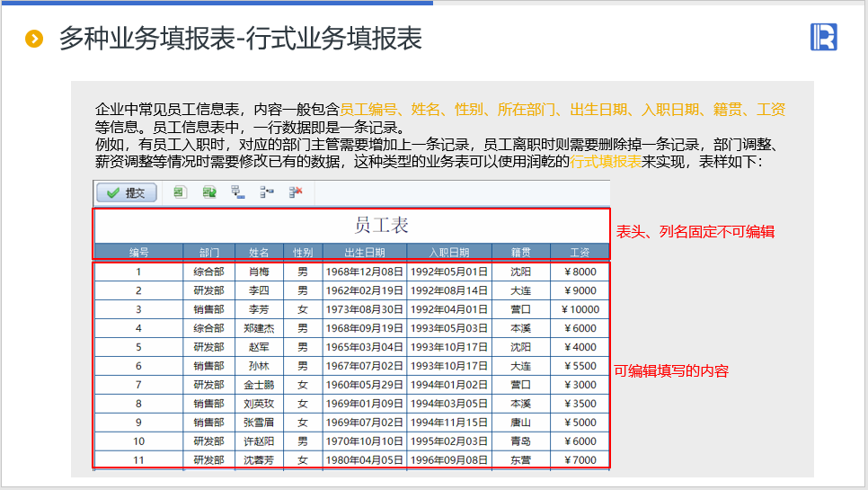868x490 pixels.
Task: Click the department cell in row 5
Action: (209, 347)
